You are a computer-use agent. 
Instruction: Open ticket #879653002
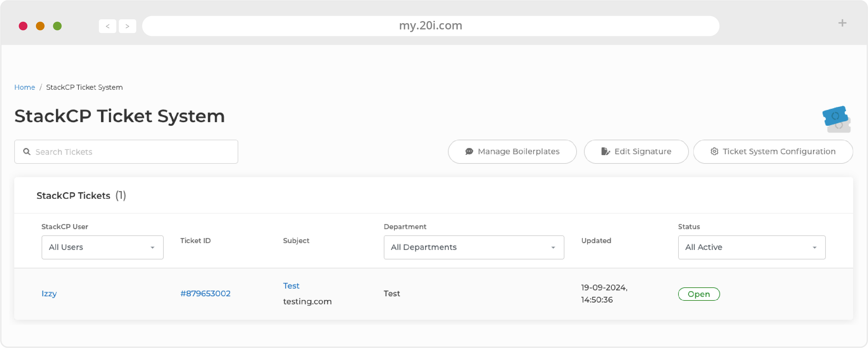click(x=205, y=293)
